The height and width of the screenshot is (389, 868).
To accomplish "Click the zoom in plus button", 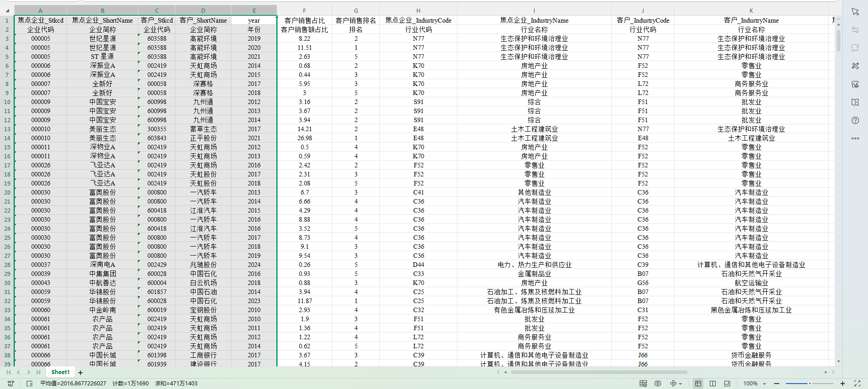I will (843, 384).
